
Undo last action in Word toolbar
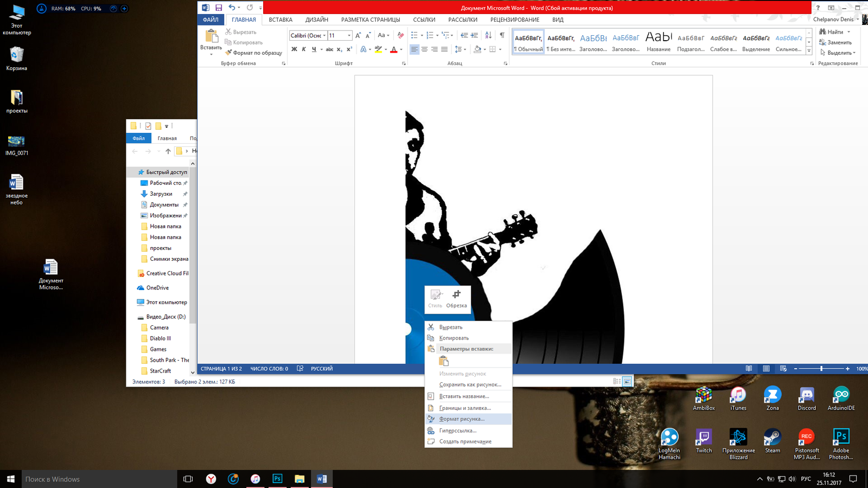[x=232, y=8]
